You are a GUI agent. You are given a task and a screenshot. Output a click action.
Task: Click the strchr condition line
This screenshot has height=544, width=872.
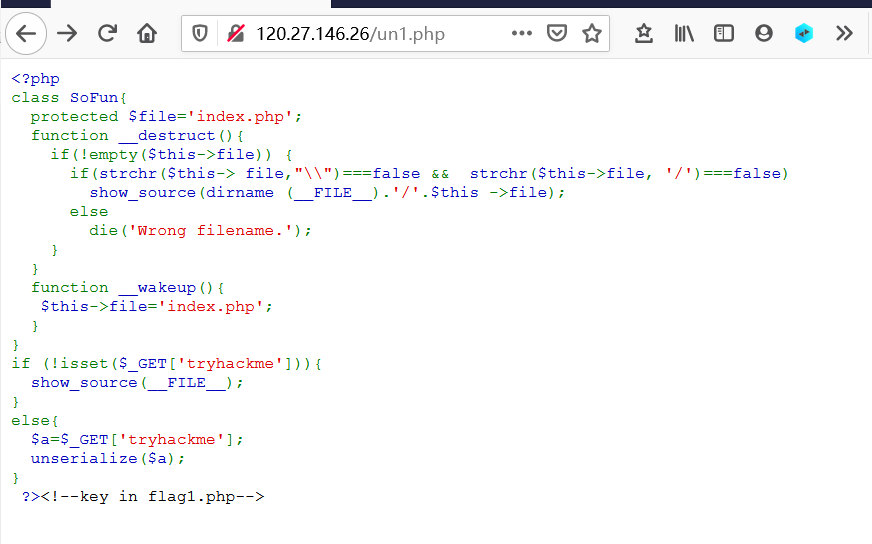pyautogui.click(x=429, y=174)
